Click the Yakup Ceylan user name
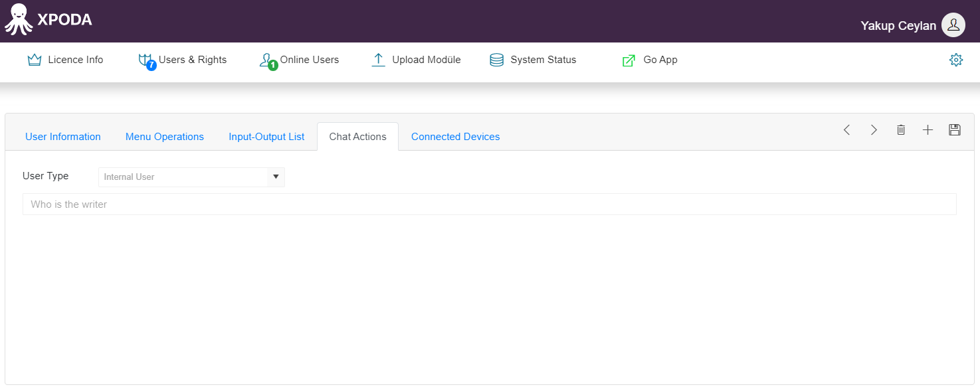The width and height of the screenshot is (980, 391). (x=898, y=26)
